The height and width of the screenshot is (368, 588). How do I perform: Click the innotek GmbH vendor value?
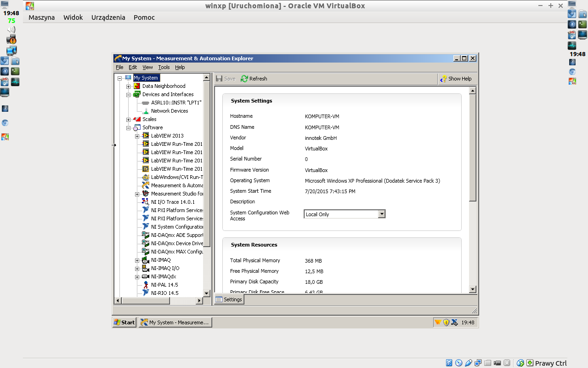click(x=321, y=138)
